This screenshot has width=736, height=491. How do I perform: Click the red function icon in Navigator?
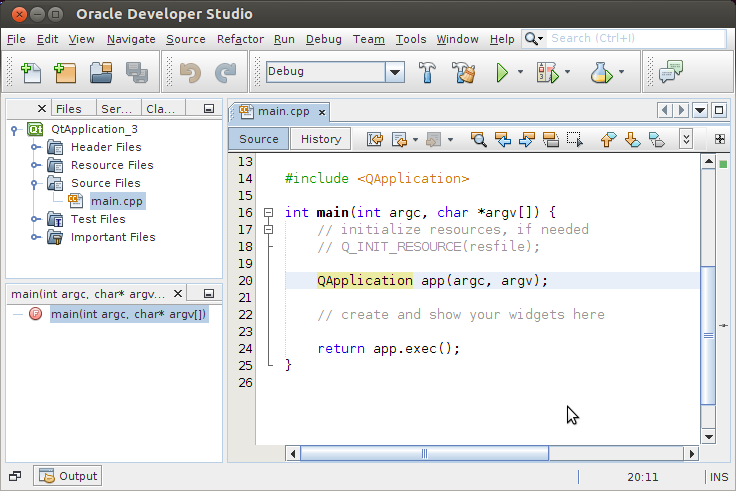35,314
